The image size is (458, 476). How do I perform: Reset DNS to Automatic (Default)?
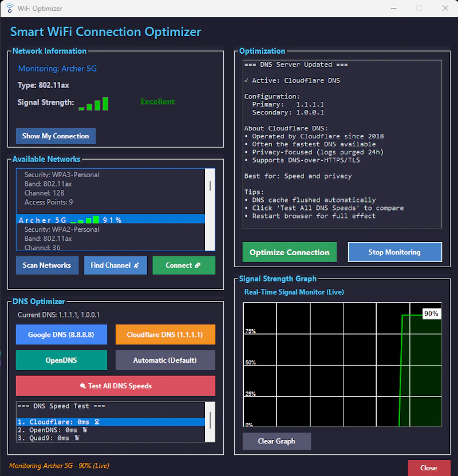coord(165,360)
